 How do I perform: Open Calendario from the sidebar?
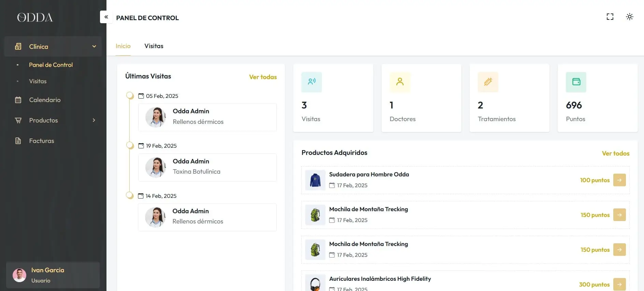(x=45, y=100)
